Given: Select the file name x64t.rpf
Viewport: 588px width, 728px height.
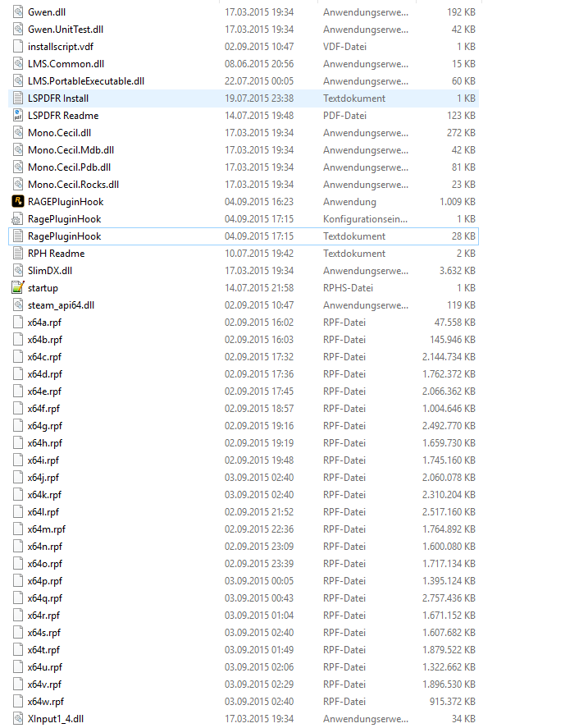Looking at the screenshot, I should (x=43, y=649).
